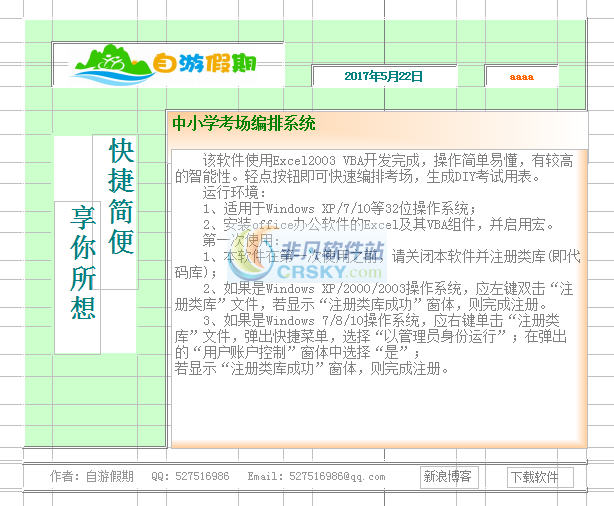Select the date cell 2017年5月22日

coord(383,76)
